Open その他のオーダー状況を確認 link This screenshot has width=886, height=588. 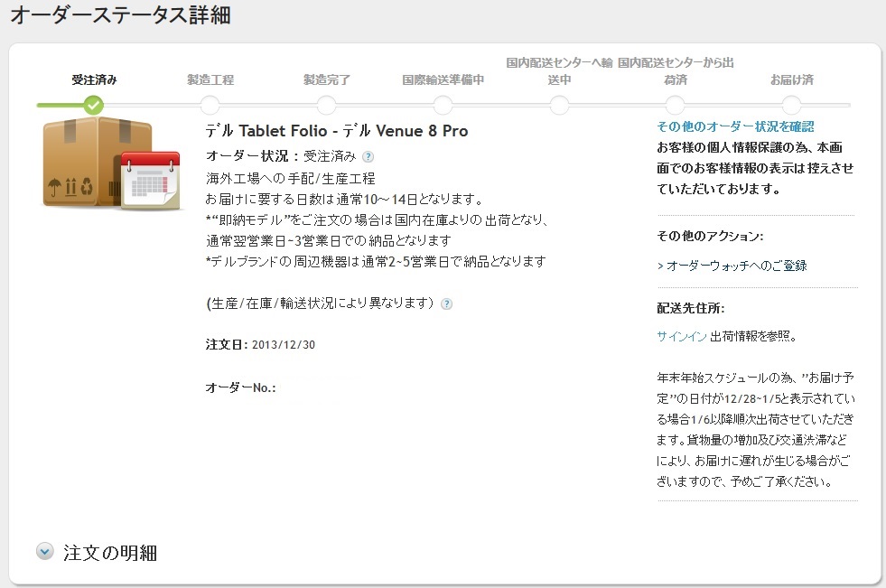coord(735,126)
